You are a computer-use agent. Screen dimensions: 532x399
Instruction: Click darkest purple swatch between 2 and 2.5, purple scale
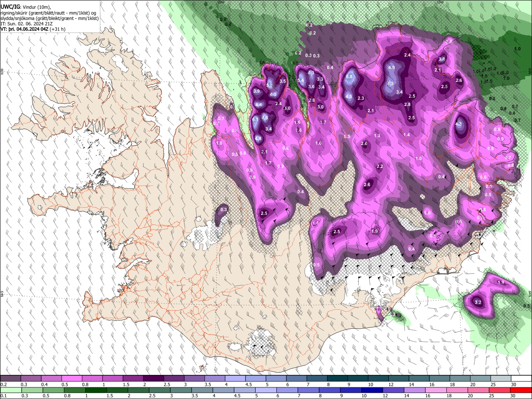[x=153, y=379]
